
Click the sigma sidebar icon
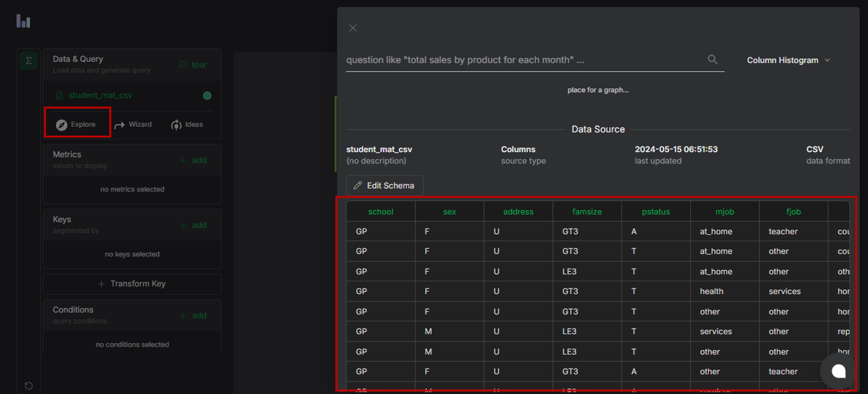point(29,61)
